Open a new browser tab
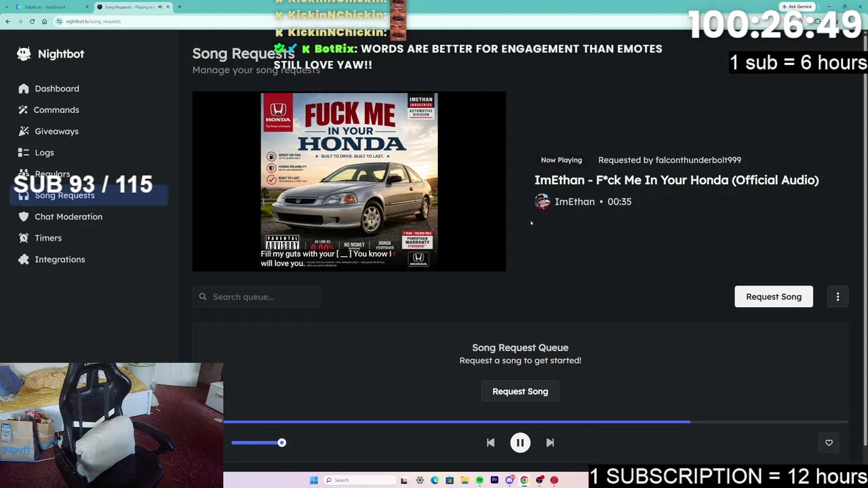 point(179,7)
